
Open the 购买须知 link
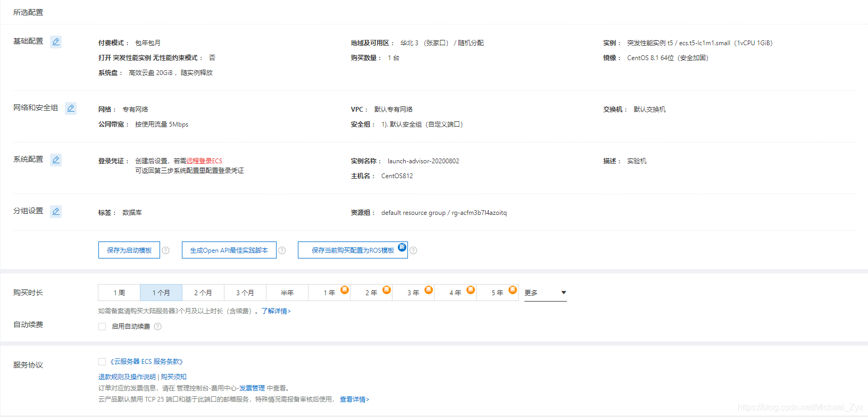[173, 377]
